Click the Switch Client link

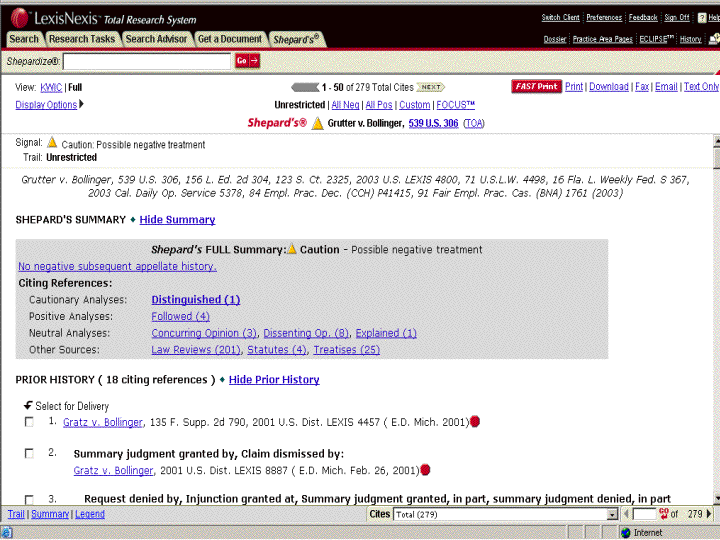(560, 17)
